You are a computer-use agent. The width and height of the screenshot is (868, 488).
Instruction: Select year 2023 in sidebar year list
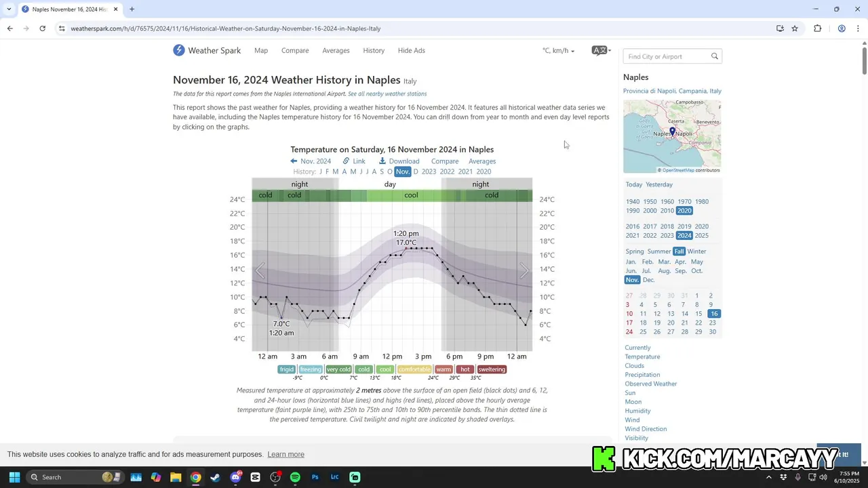tap(667, 236)
